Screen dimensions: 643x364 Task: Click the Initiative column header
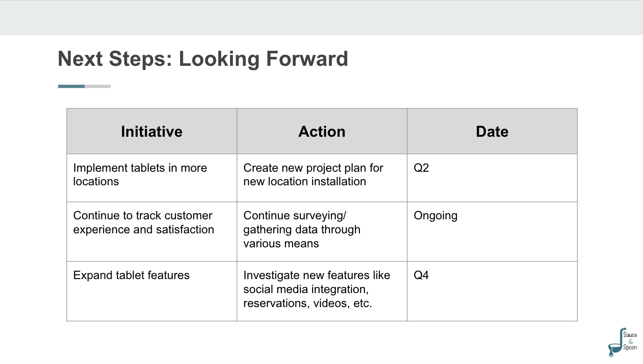152,132
